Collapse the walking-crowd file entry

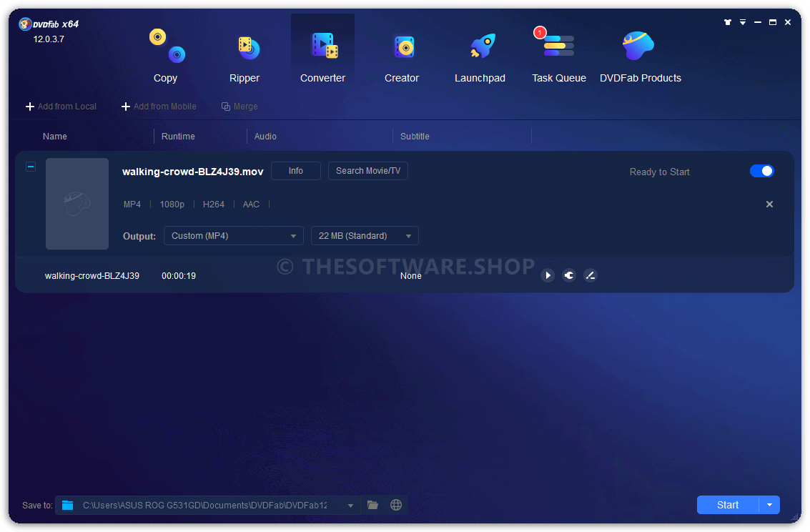pyautogui.click(x=31, y=167)
